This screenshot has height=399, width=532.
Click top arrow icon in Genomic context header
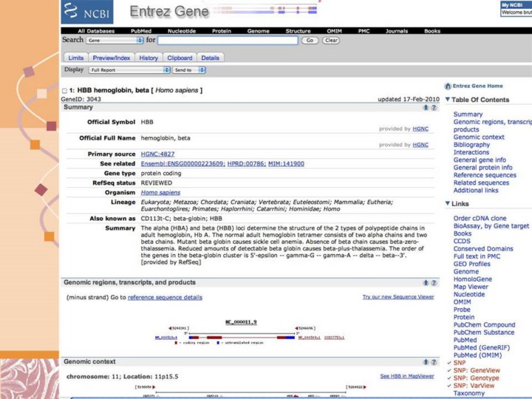426,362
